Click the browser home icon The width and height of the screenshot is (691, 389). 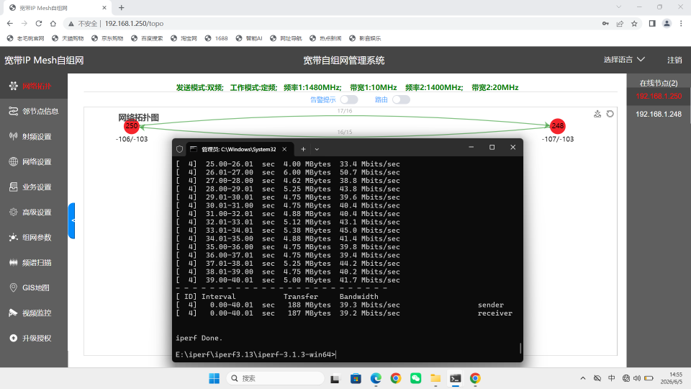pos(53,23)
